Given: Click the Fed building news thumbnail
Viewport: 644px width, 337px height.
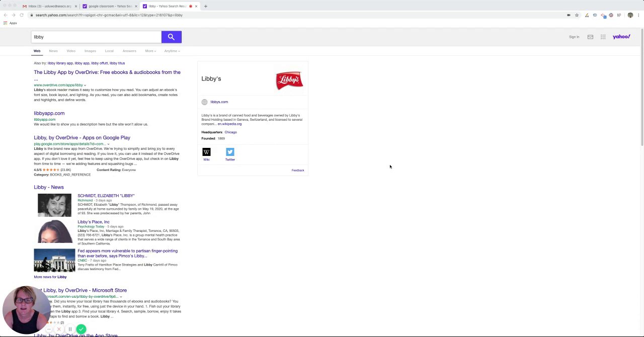Looking at the screenshot, I should pyautogui.click(x=54, y=260).
